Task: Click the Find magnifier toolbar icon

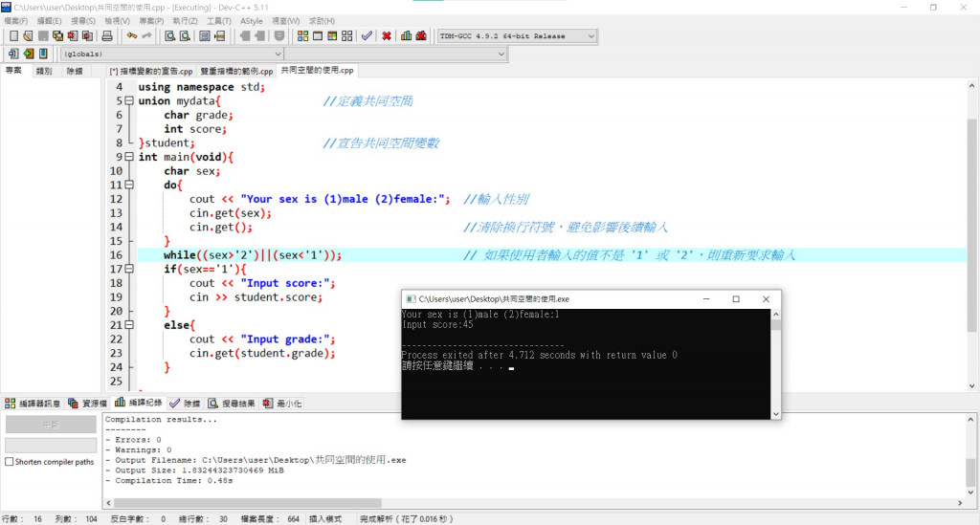Action: click(x=170, y=36)
